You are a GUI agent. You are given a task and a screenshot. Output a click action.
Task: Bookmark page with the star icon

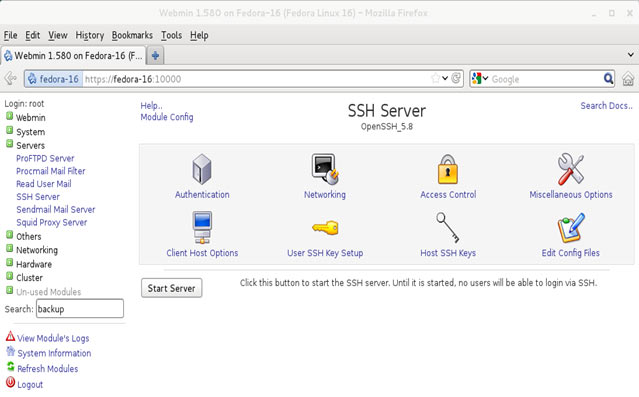[435, 78]
